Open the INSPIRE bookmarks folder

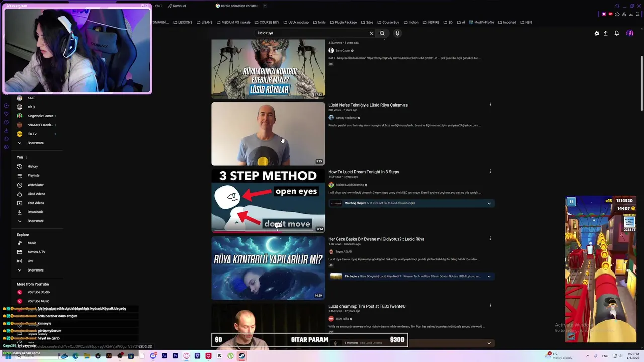point(431,22)
